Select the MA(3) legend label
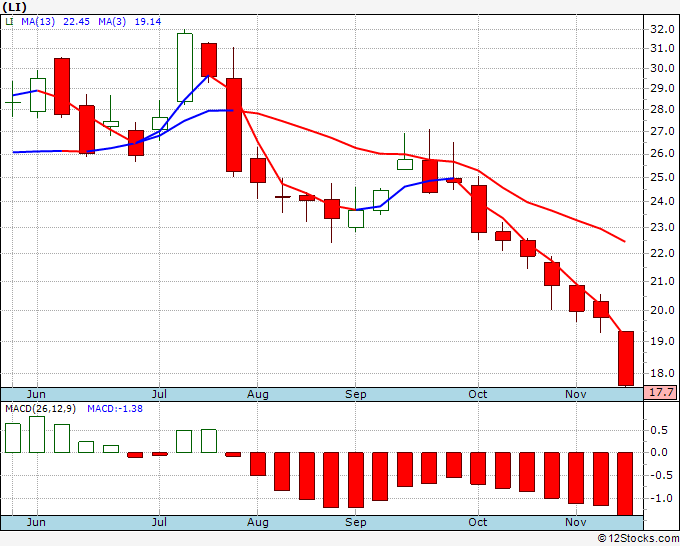The image size is (680, 546). 112,22
